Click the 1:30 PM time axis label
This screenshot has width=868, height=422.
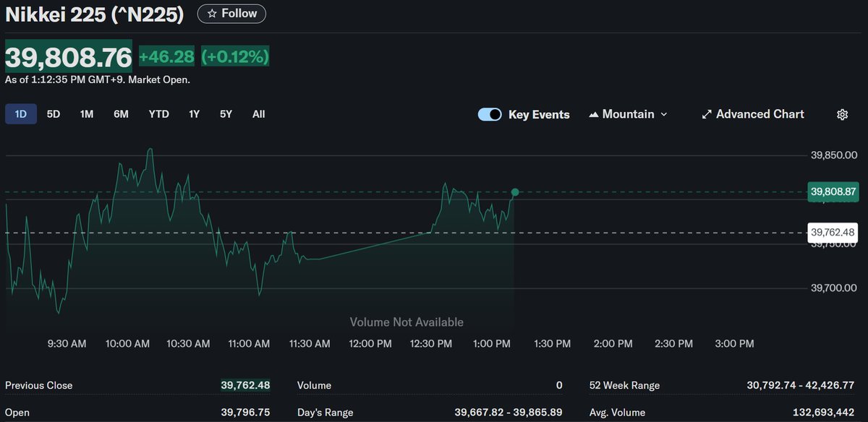(553, 344)
